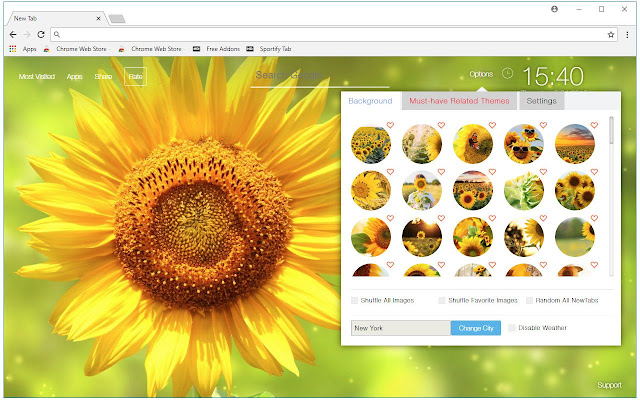
Task: Go back with the browser back arrow
Action: (13, 35)
